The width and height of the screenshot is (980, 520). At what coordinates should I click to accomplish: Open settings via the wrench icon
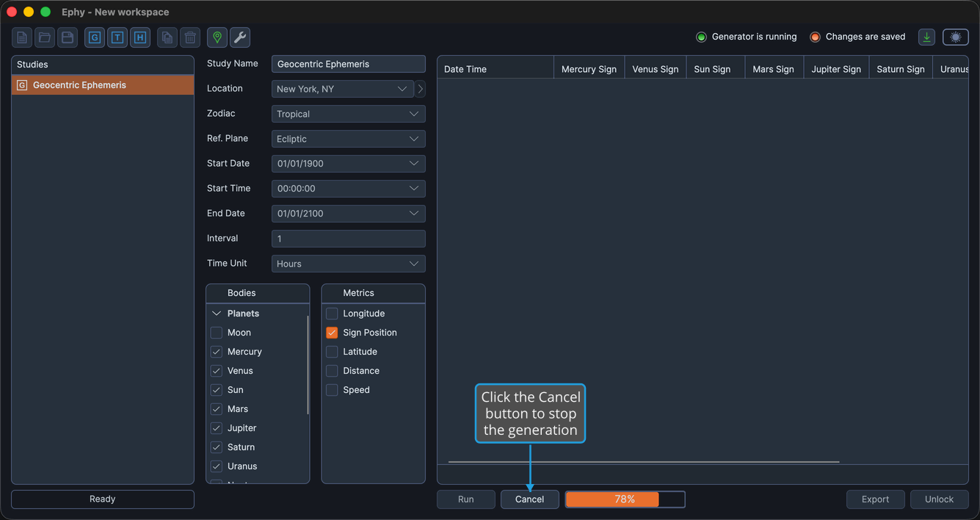240,37
